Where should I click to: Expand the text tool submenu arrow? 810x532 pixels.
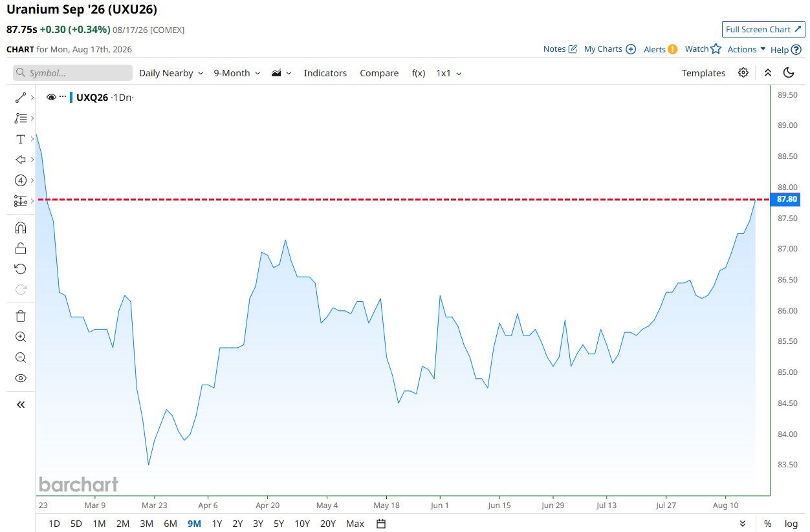coord(32,139)
